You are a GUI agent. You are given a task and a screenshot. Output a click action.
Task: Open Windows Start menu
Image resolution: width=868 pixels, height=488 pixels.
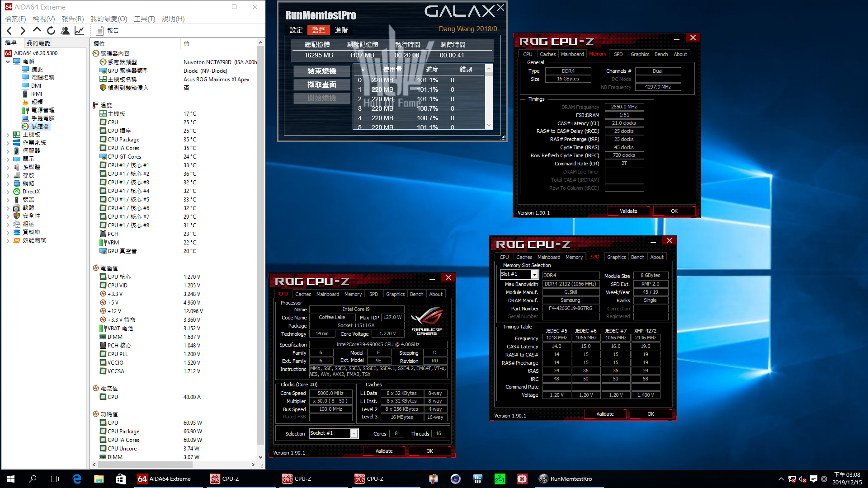click(x=11, y=479)
